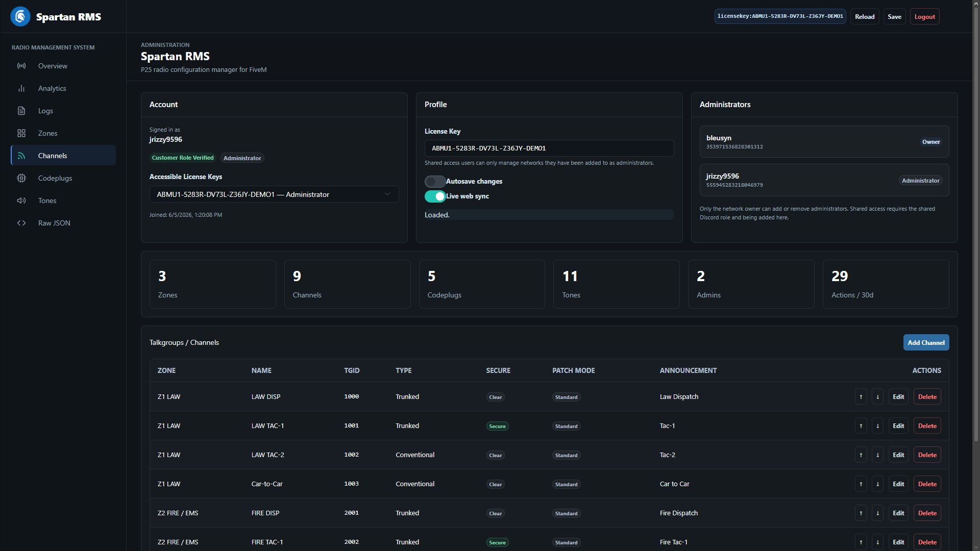Click the License Key input field
The width and height of the screenshot is (980, 551).
[549, 148]
